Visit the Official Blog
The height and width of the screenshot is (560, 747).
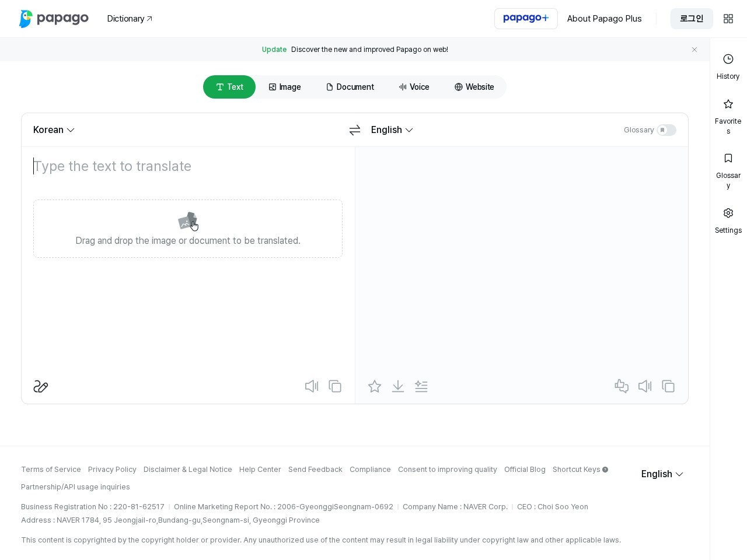(x=525, y=470)
